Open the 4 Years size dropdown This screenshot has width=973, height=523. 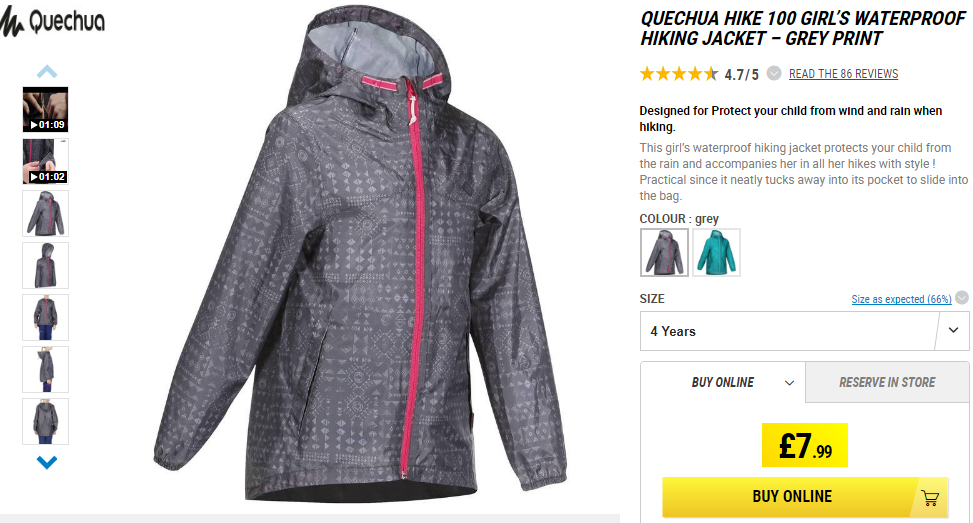click(x=804, y=331)
